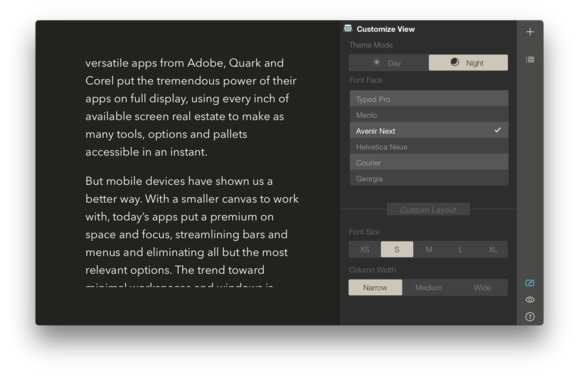Screen dimensions: 579x376
Task: Click in paragraph starting 'versatile apps from Adobe'
Action: 191,107
